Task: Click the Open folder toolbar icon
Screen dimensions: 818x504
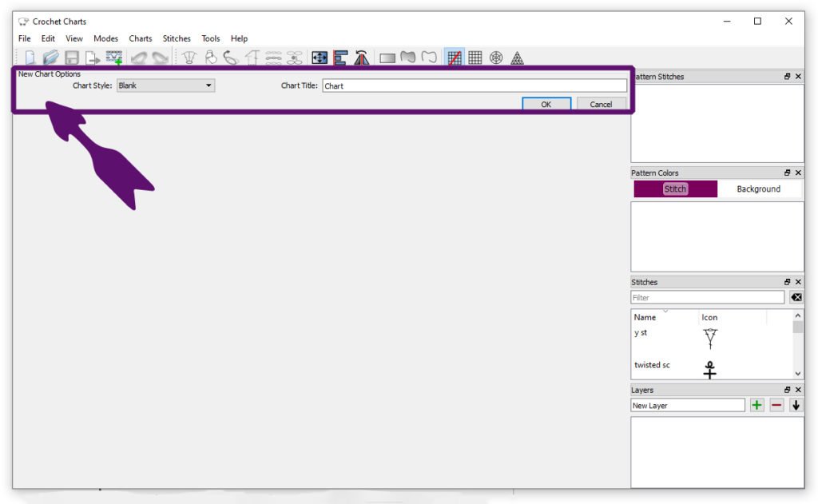Action: pos(50,58)
